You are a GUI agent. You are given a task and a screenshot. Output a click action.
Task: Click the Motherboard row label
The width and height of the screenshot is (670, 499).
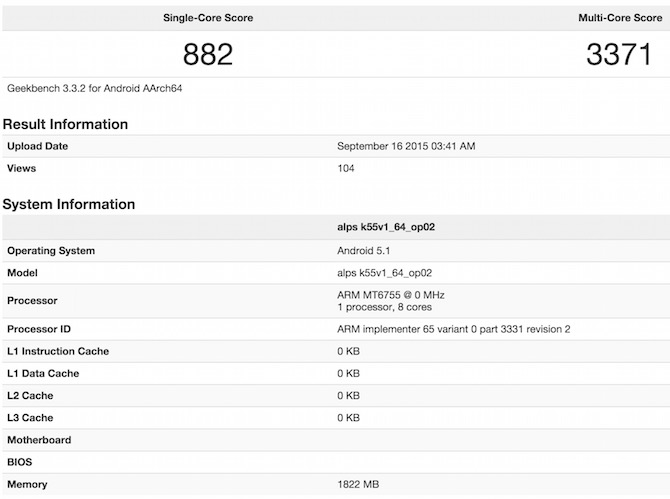pyautogui.click(x=39, y=440)
